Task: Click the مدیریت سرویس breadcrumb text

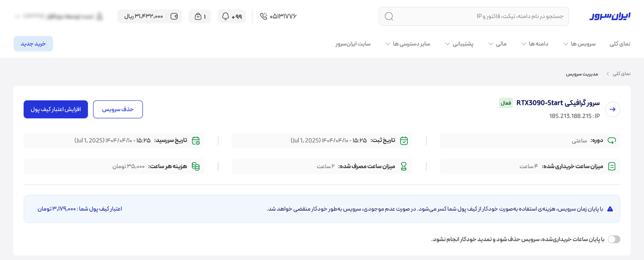Action: (582, 74)
